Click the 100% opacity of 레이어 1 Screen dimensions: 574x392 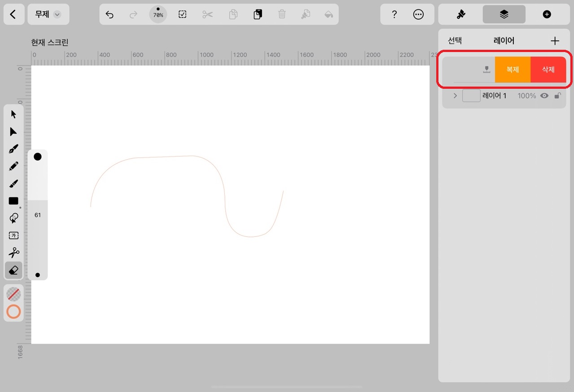coord(526,96)
